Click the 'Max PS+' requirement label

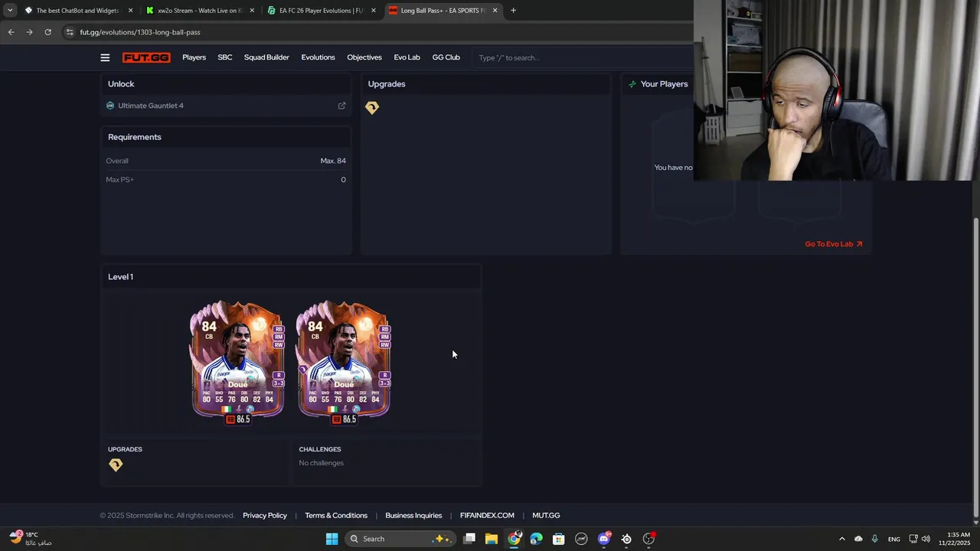(x=119, y=180)
